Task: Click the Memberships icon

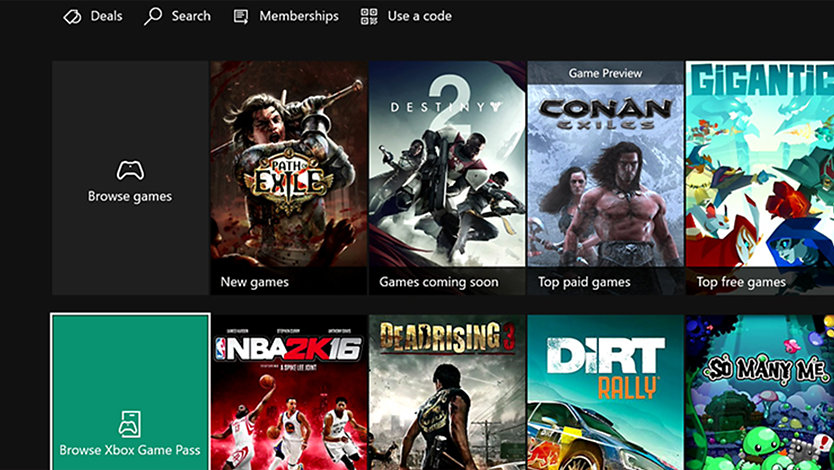Action: pyautogui.click(x=241, y=16)
